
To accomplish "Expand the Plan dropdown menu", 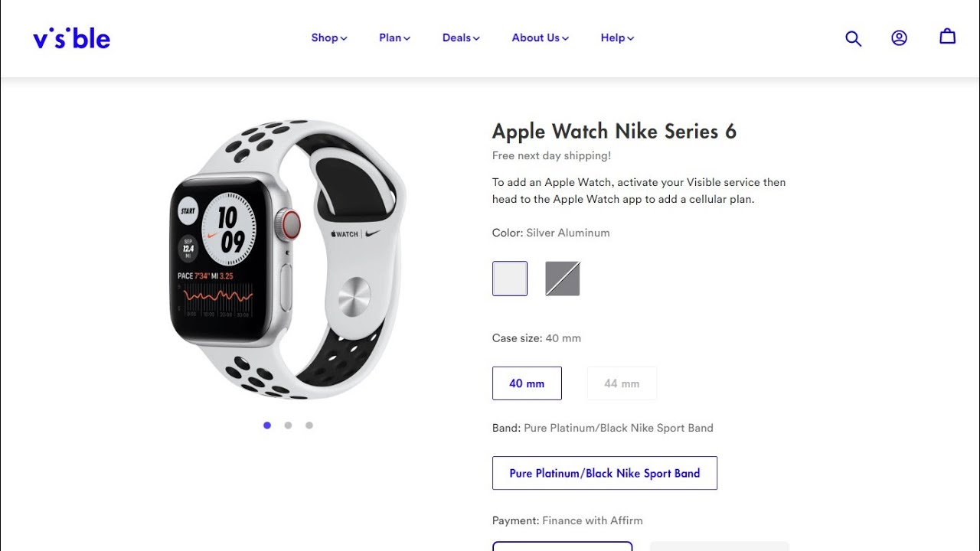I will click(x=394, y=37).
